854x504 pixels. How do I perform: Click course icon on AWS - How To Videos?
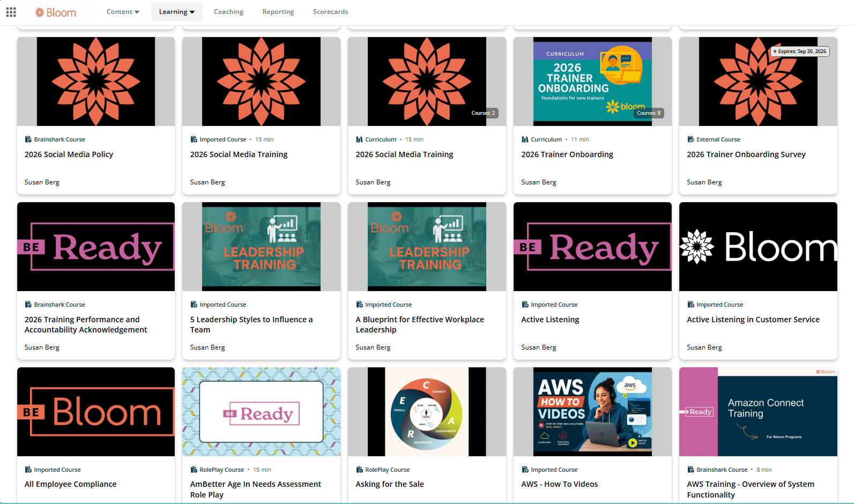click(525, 470)
